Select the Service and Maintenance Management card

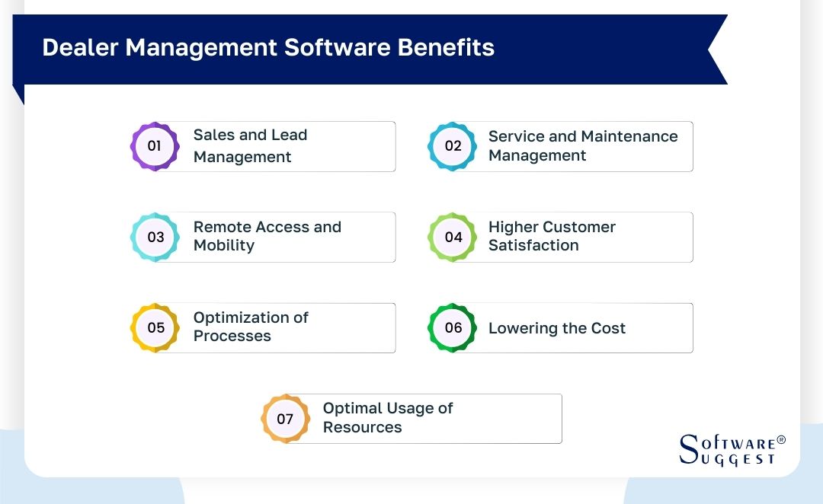pyautogui.click(x=560, y=145)
